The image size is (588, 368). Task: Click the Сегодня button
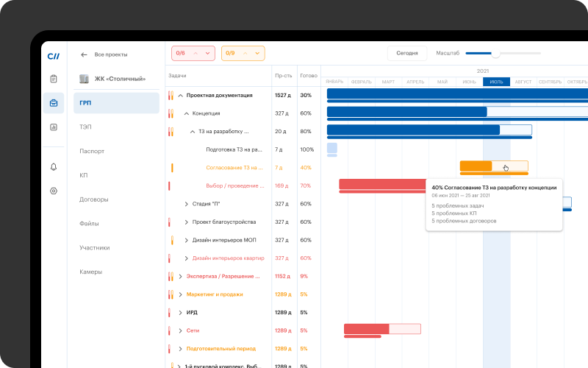[407, 53]
